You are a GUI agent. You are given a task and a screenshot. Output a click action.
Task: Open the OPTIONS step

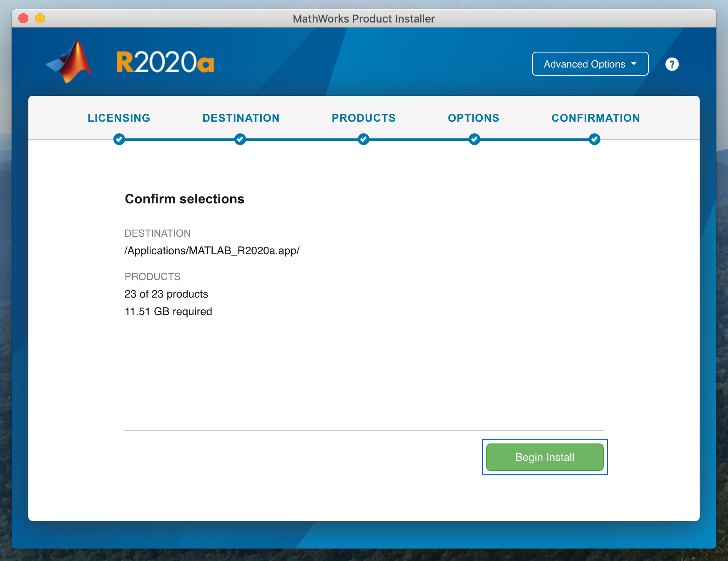click(x=474, y=118)
